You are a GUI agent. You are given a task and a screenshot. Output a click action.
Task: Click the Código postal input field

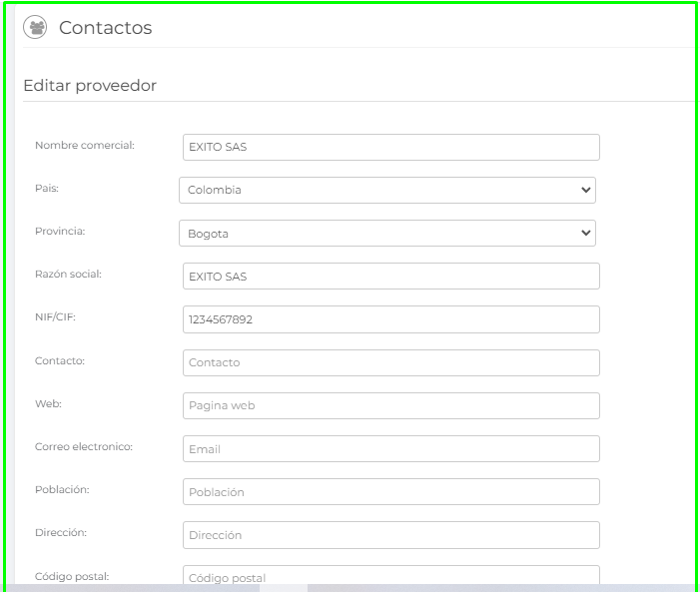(x=390, y=576)
